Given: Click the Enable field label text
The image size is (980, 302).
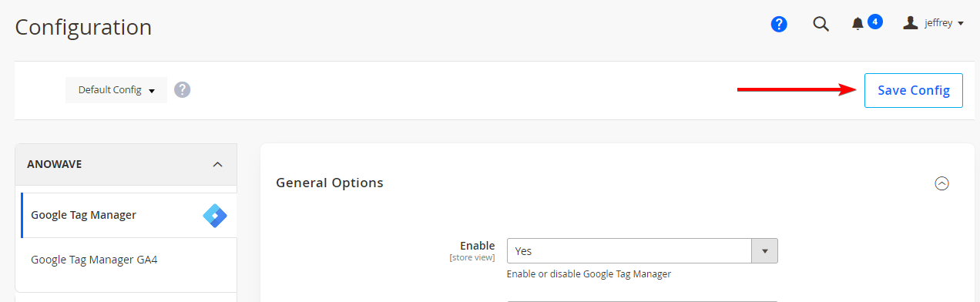Looking at the screenshot, I should click(478, 246).
